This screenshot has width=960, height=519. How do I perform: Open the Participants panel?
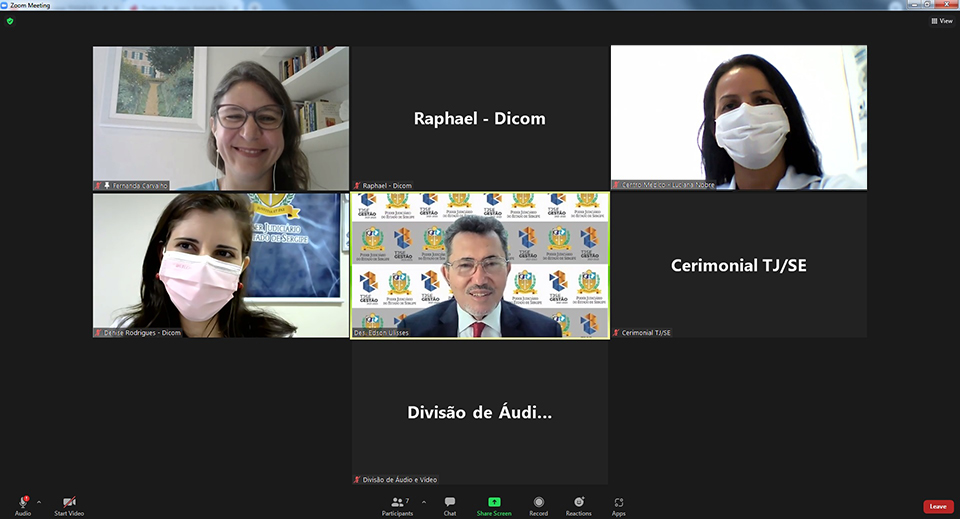(x=397, y=503)
